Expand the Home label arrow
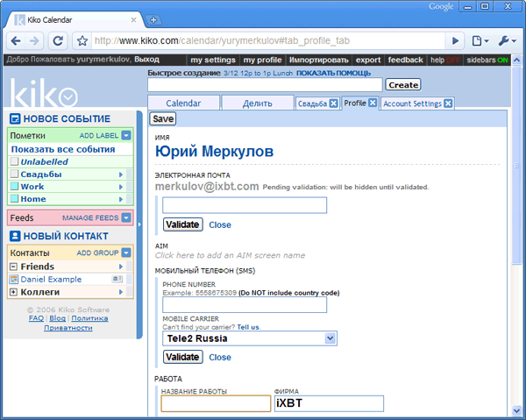Screen dimensions: 526x420 click(121, 199)
